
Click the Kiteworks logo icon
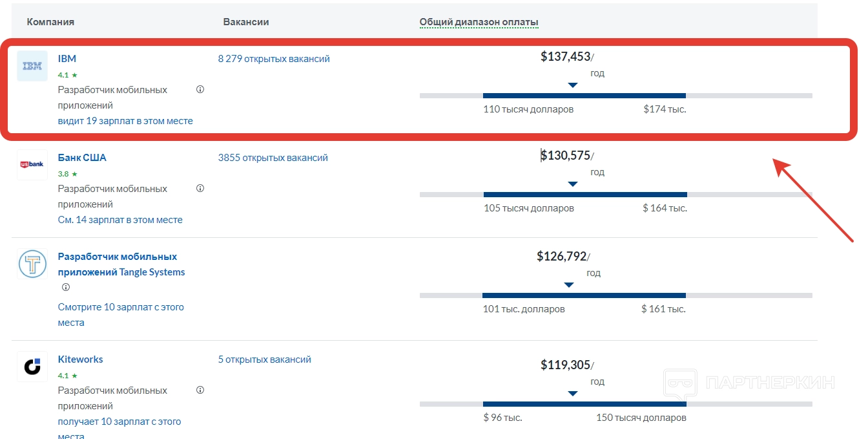(x=32, y=367)
